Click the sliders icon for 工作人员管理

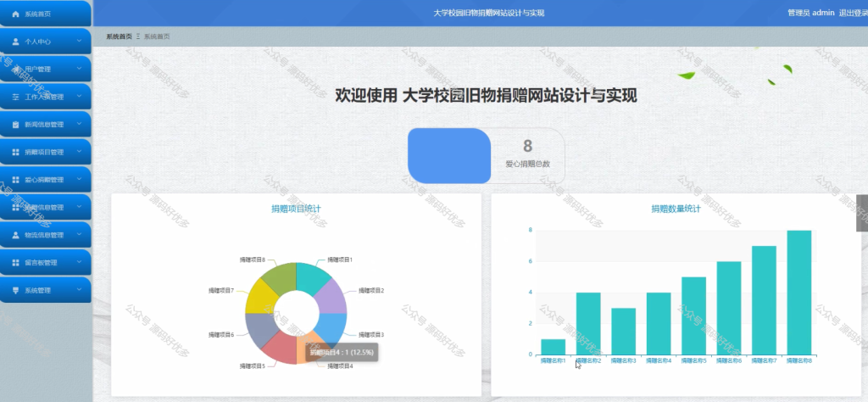click(x=15, y=97)
